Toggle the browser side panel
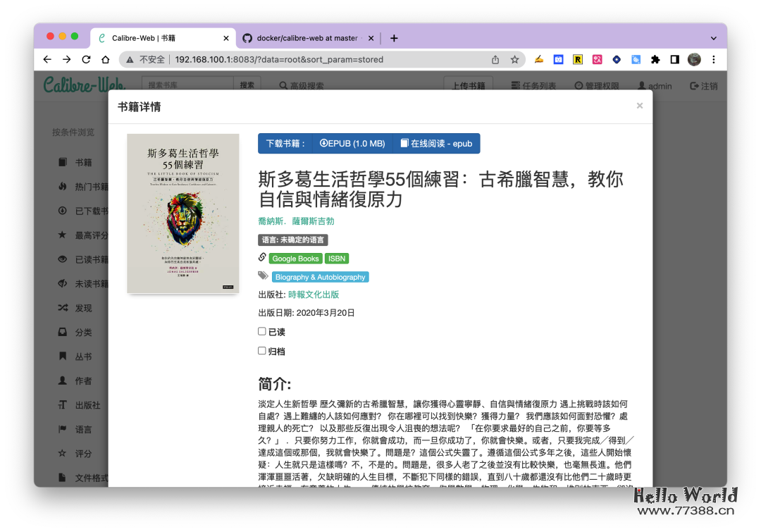Viewport: 761px width, 532px height. click(x=674, y=59)
